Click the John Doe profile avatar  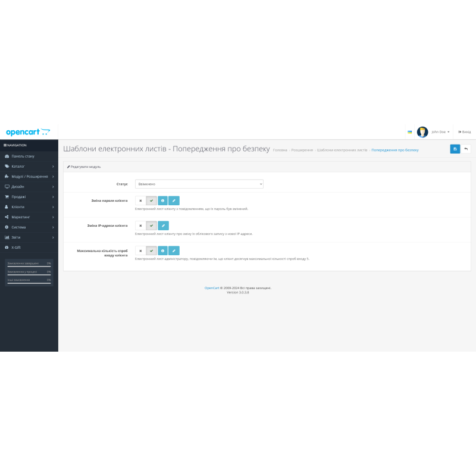(422, 131)
